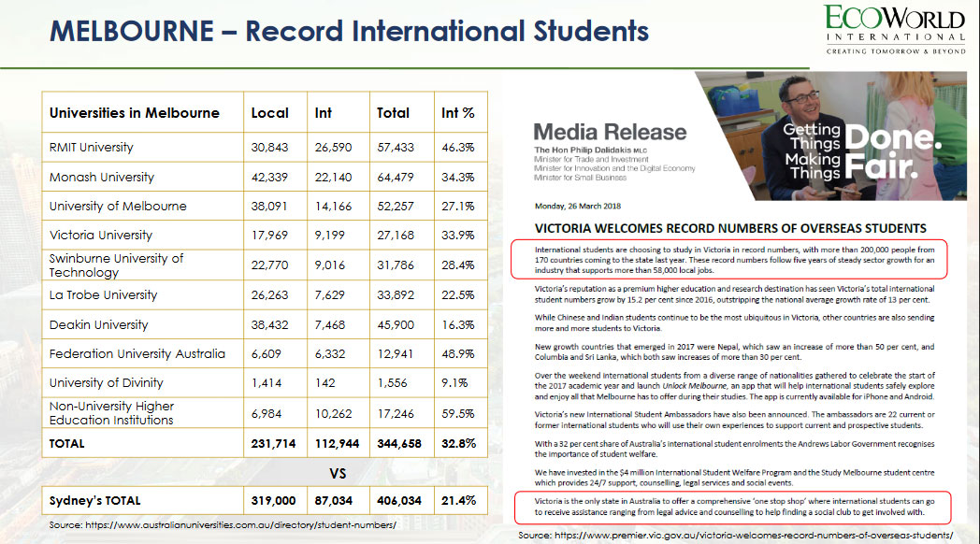The height and width of the screenshot is (544, 980).
Task: Click Monash's international count 22,140
Action: coord(333,178)
